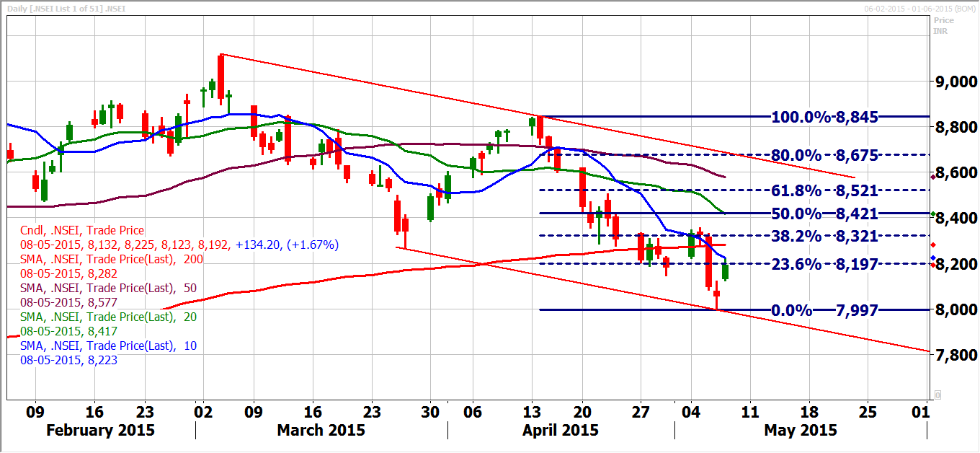
Task: Click the SMA 20 legend label
Action: [108, 317]
